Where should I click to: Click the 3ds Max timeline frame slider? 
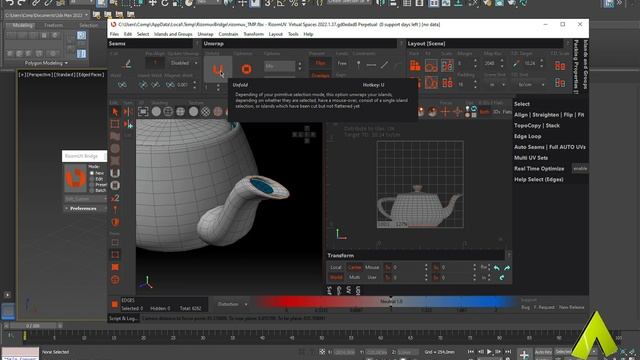coord(33,326)
